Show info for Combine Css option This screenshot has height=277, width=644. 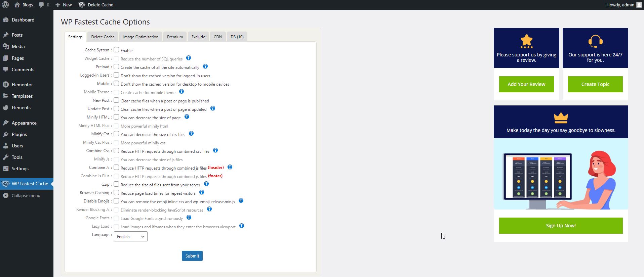pyautogui.click(x=215, y=150)
